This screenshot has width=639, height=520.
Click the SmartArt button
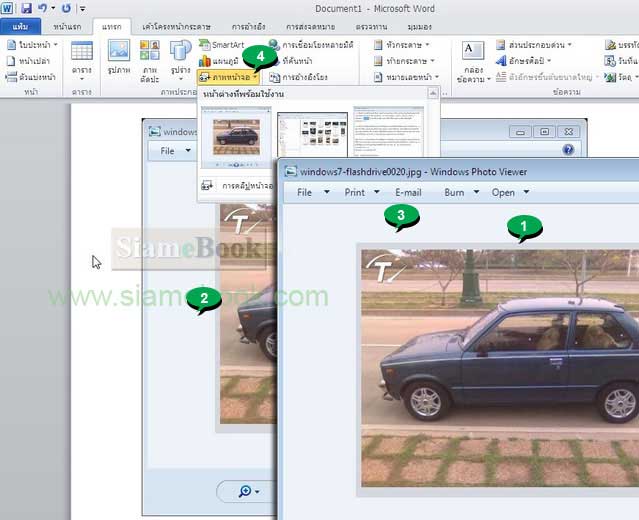221,44
